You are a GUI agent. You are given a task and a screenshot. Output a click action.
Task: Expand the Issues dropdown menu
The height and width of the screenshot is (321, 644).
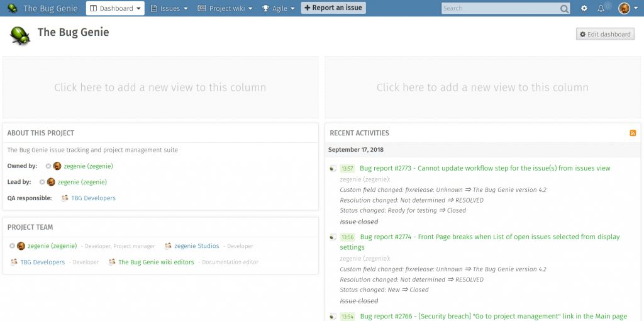pos(169,9)
